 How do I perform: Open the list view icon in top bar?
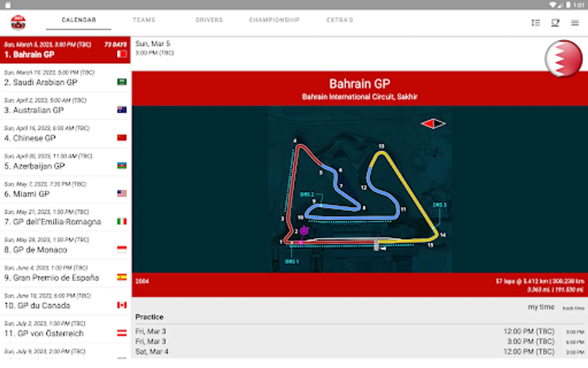pos(536,23)
